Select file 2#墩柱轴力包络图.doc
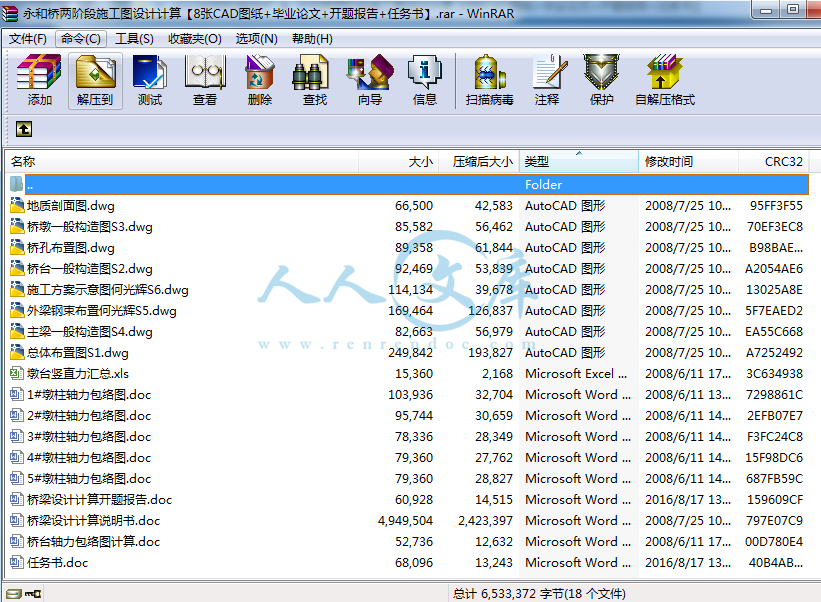The width and height of the screenshot is (821, 602). (89, 416)
